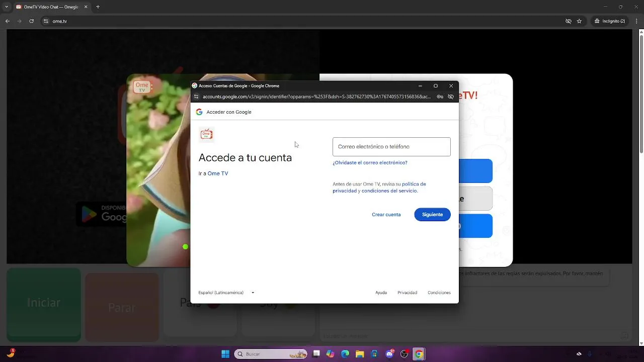The height and width of the screenshot is (362, 644).
Task: Click the incognito eye icon in popup address bar
Action: 451,97
